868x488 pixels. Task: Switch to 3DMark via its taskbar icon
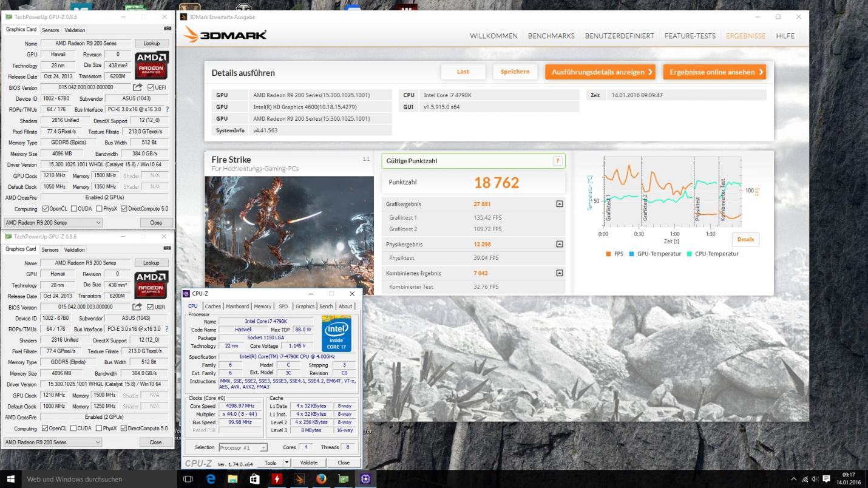[x=299, y=479]
